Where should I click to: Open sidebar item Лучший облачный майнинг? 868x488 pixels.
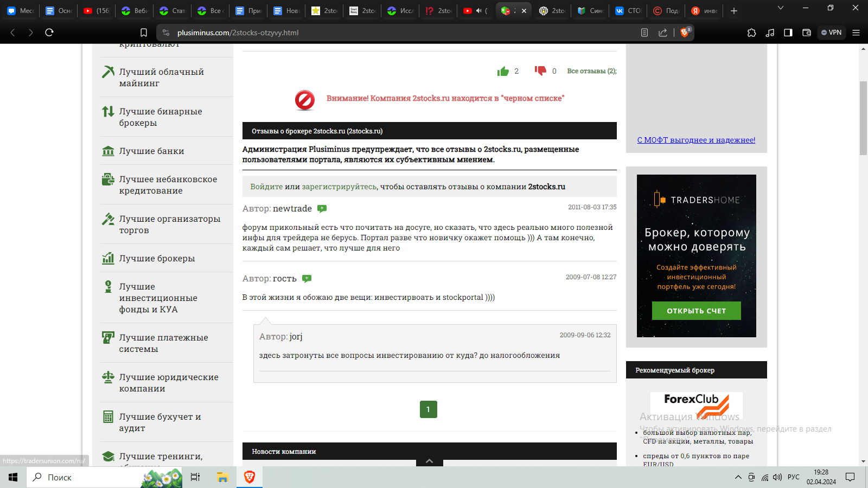pyautogui.click(x=167, y=78)
